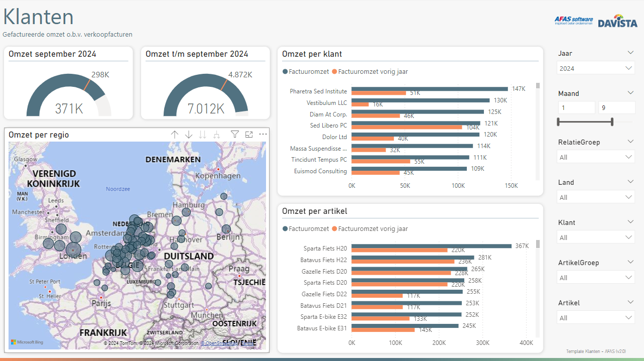Viewport: 644px width, 361px height.
Task: Open the filter icon on the map visual
Action: pos(234,135)
